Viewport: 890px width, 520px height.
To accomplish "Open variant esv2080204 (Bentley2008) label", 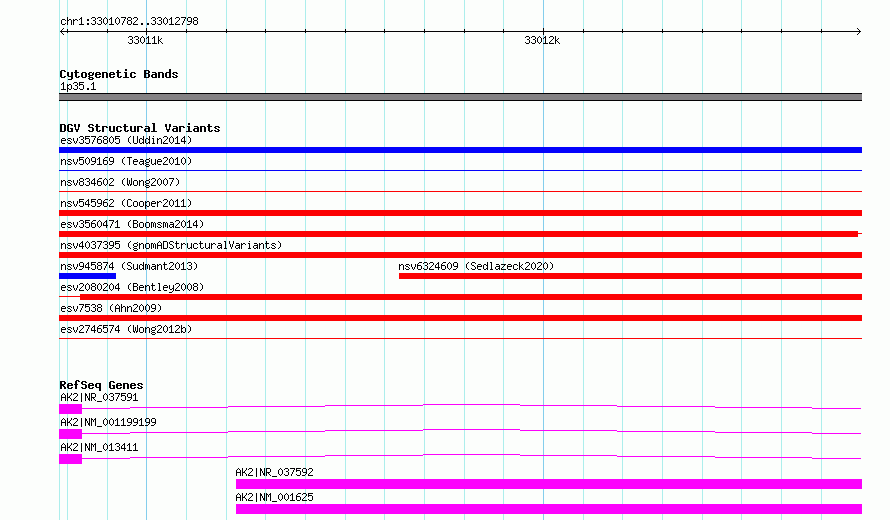I will pos(132,287).
